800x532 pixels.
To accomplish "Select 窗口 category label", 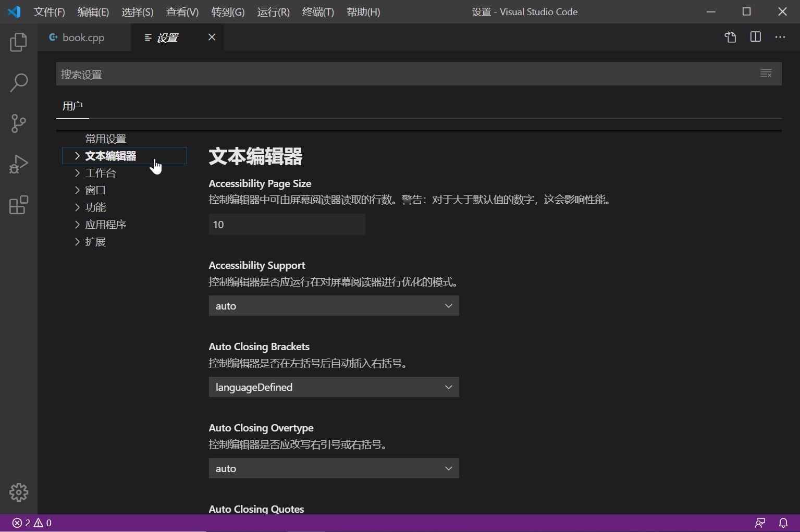I will click(95, 190).
